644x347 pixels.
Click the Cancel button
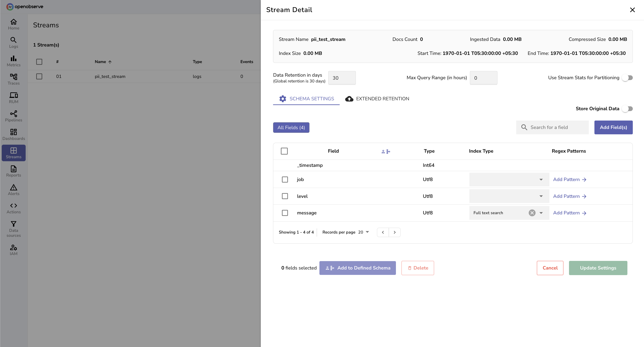pyautogui.click(x=550, y=268)
